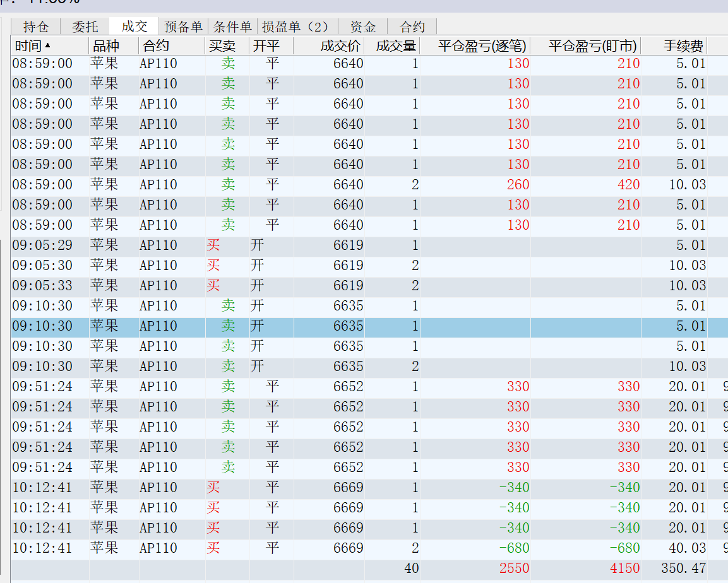The image size is (728, 583).
Task: Click the -680 profit/loss (逐笔) cell
Action: (514, 548)
